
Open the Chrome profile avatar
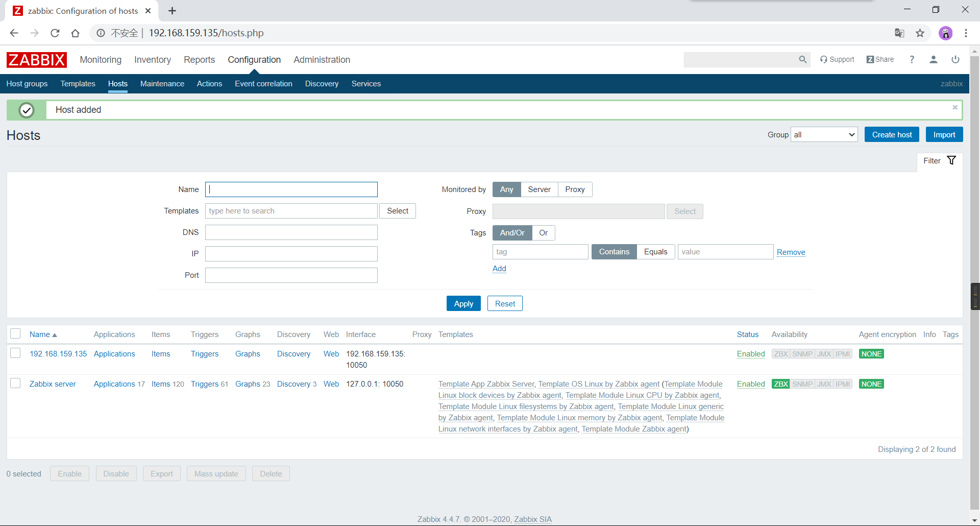point(945,33)
